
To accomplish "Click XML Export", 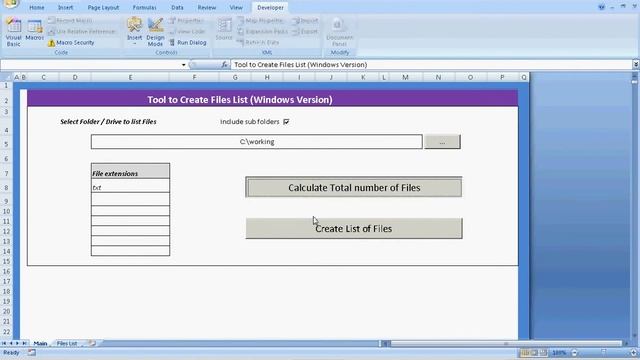I will coord(305,31).
